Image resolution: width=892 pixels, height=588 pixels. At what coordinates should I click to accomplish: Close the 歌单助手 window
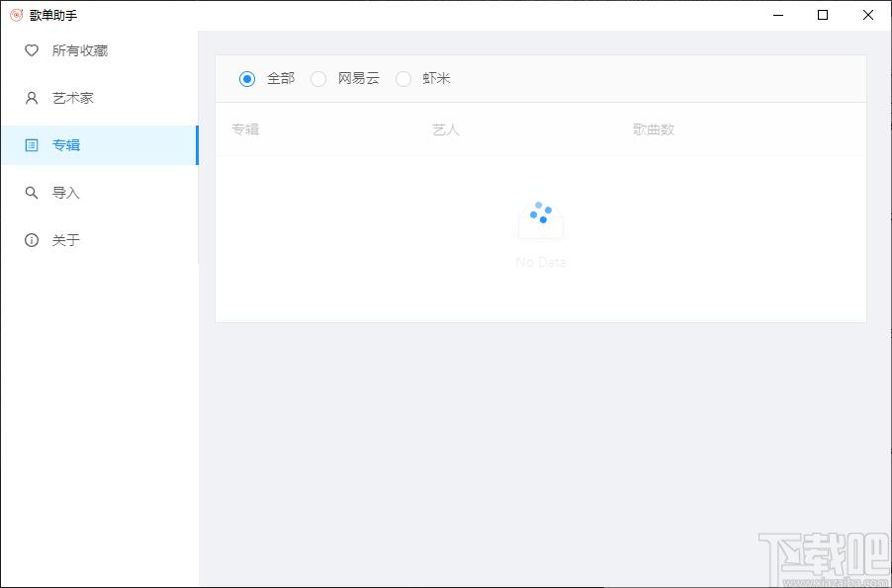868,15
